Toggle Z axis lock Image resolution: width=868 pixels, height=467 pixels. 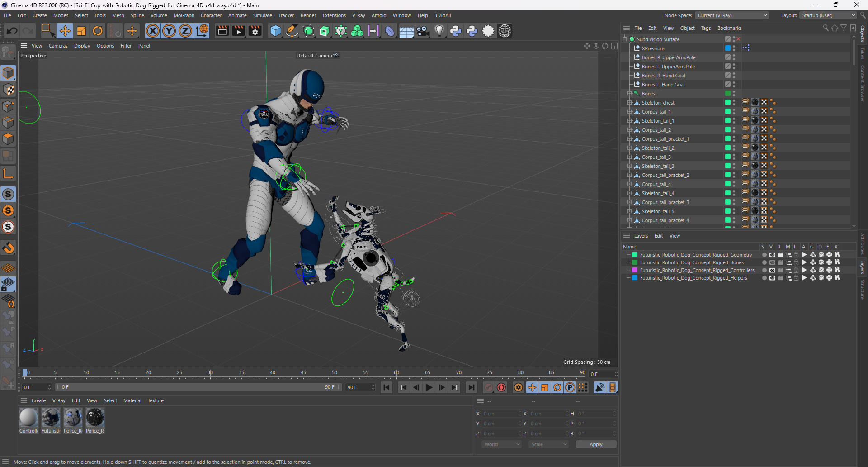(185, 31)
